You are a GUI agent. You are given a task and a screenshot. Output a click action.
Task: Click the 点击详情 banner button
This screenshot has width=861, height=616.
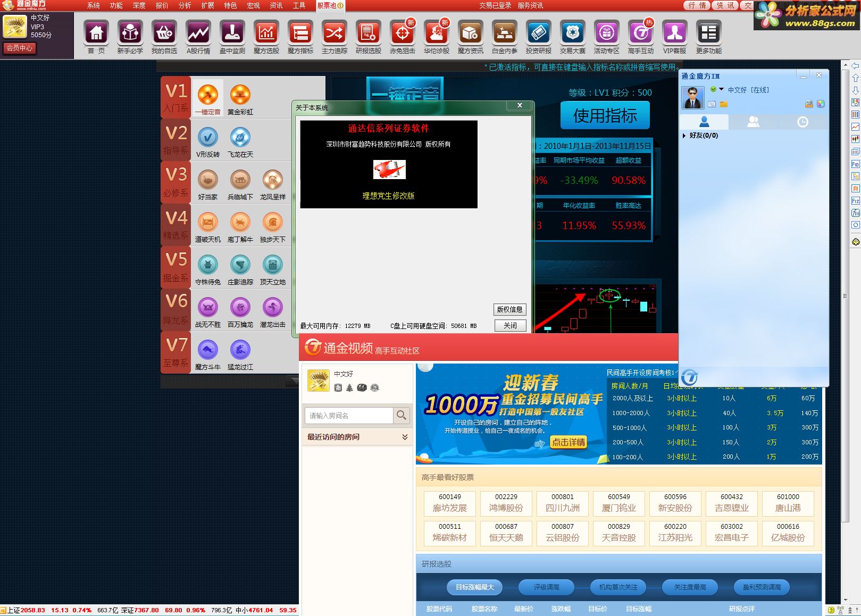(568, 442)
